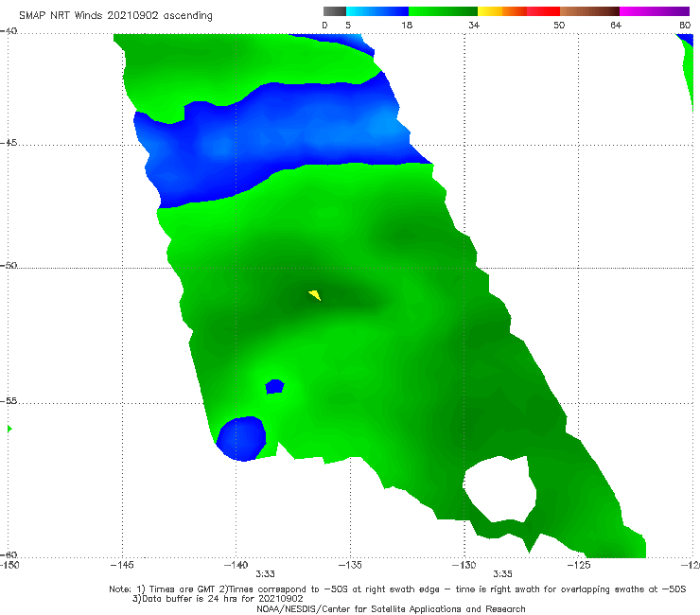Click the latitude axis label "-55"
Image resolution: width=700 pixels, height=615 pixels.
click(x=9, y=401)
